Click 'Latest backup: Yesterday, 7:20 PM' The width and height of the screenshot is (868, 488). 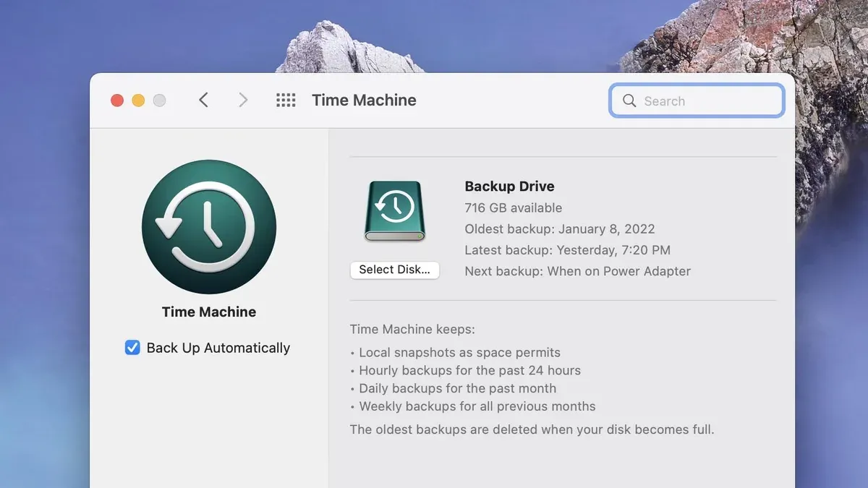click(x=567, y=250)
